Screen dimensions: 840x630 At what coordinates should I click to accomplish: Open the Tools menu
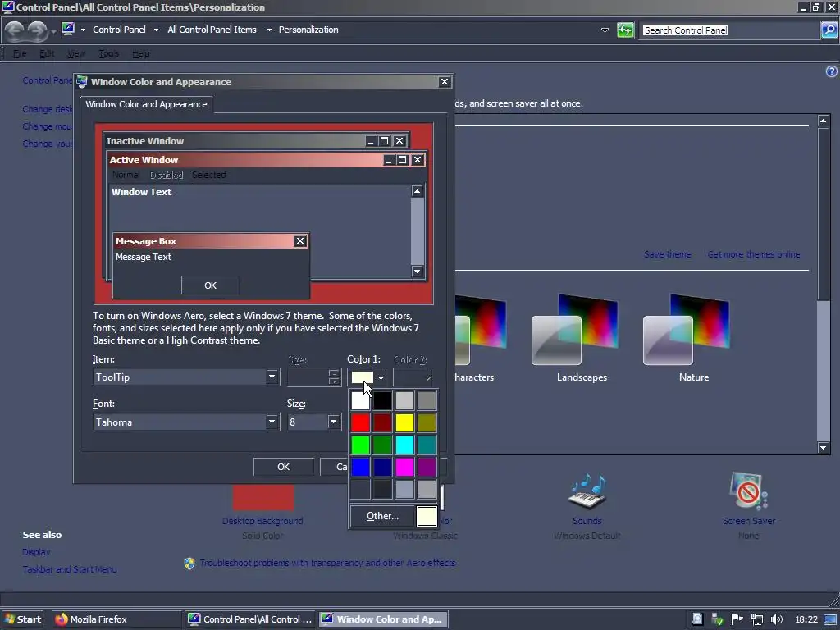(109, 53)
